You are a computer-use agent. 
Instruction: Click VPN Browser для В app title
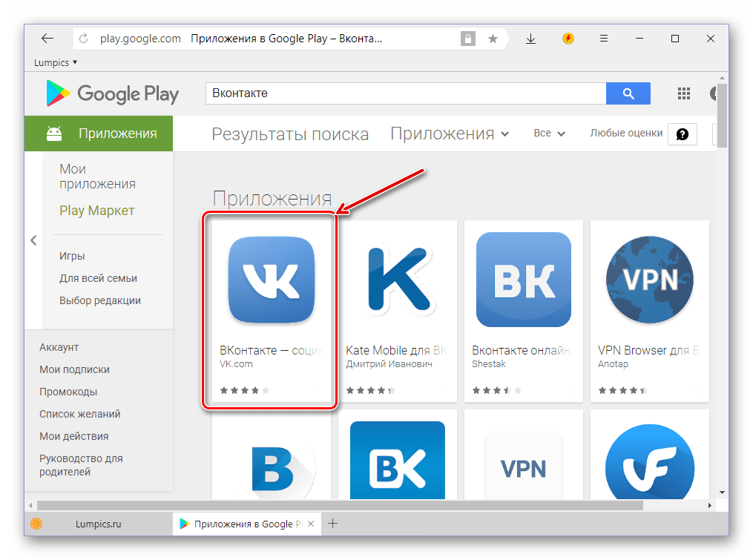(x=648, y=350)
